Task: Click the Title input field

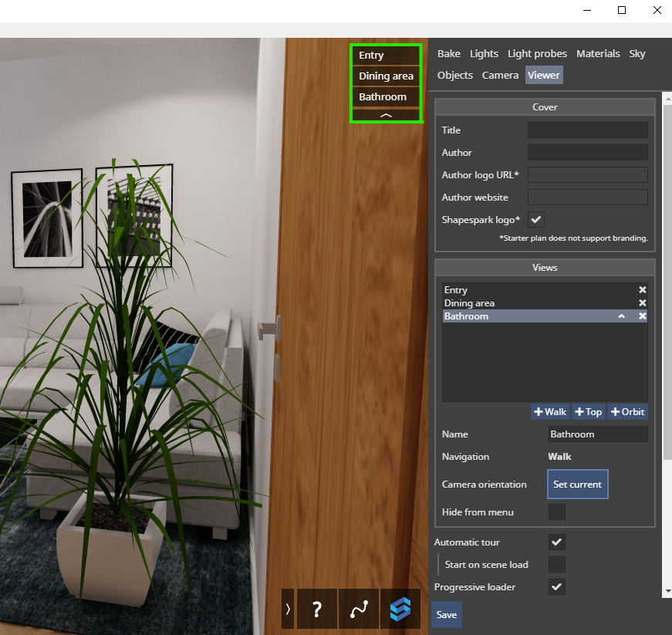Action: pyautogui.click(x=587, y=130)
